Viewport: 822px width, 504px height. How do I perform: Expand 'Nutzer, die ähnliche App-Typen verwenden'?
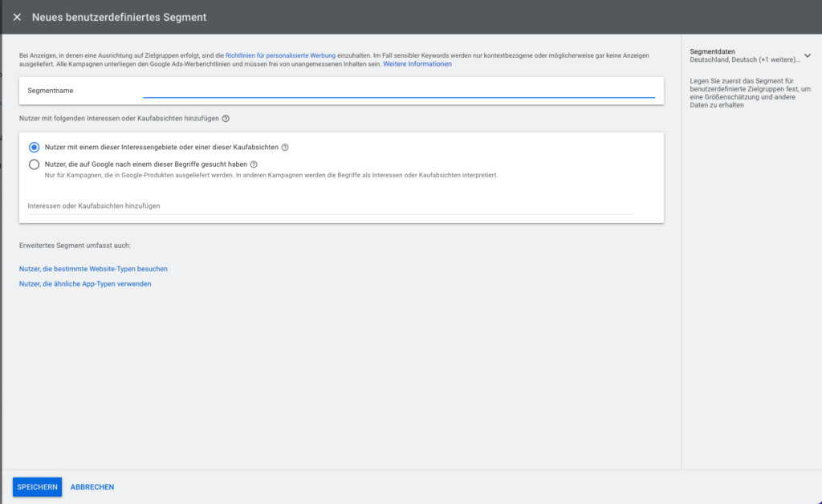(x=85, y=284)
